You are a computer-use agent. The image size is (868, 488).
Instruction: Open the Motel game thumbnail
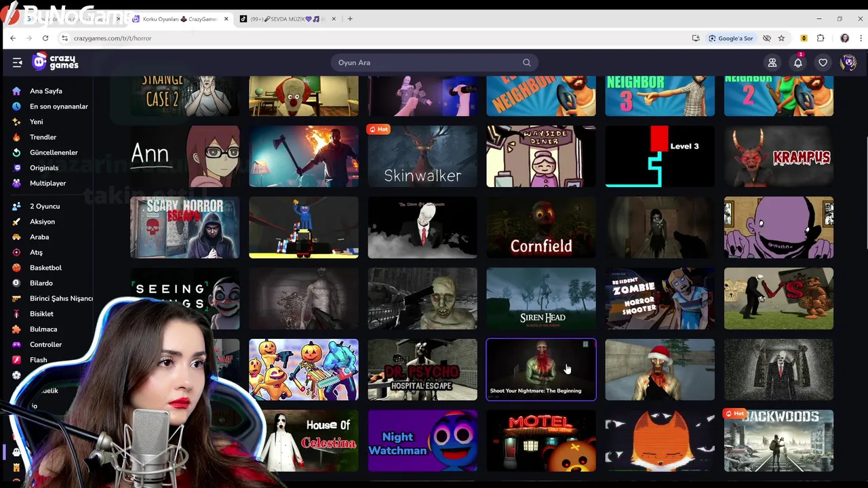click(x=541, y=441)
